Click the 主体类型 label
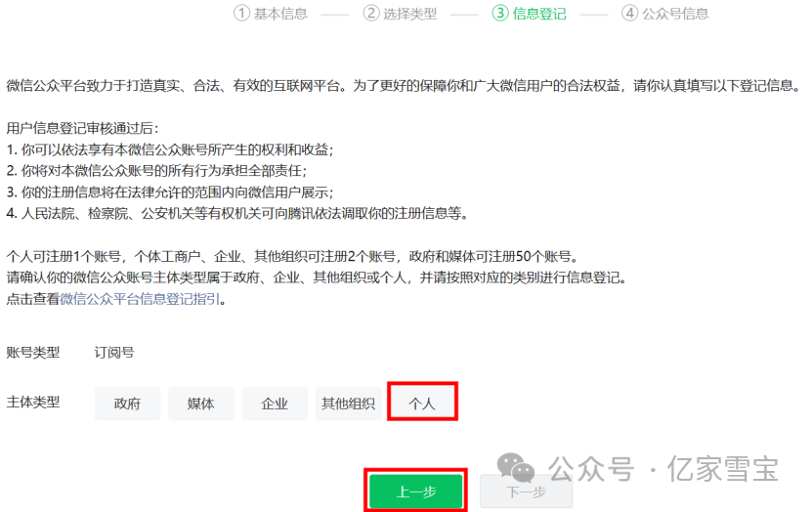 click(33, 402)
